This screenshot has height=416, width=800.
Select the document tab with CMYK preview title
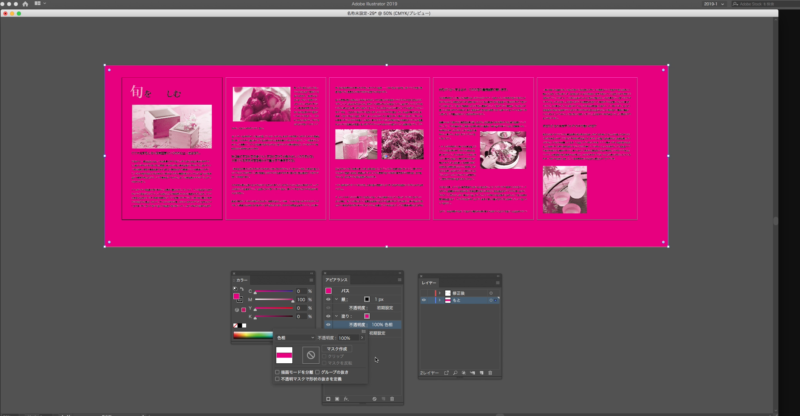389,13
